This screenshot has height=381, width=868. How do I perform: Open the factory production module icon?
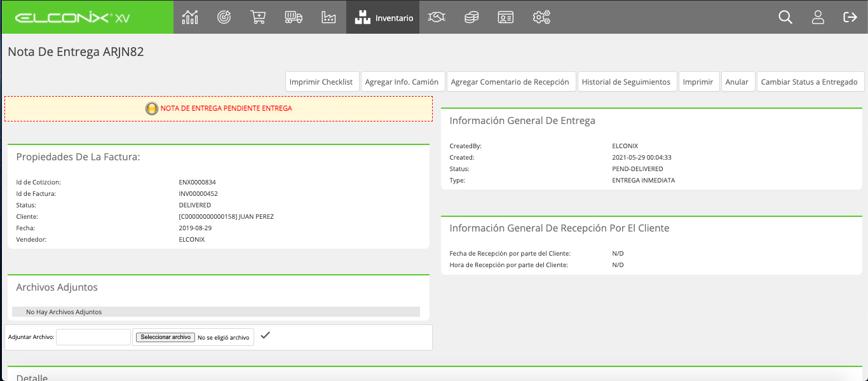click(x=329, y=17)
